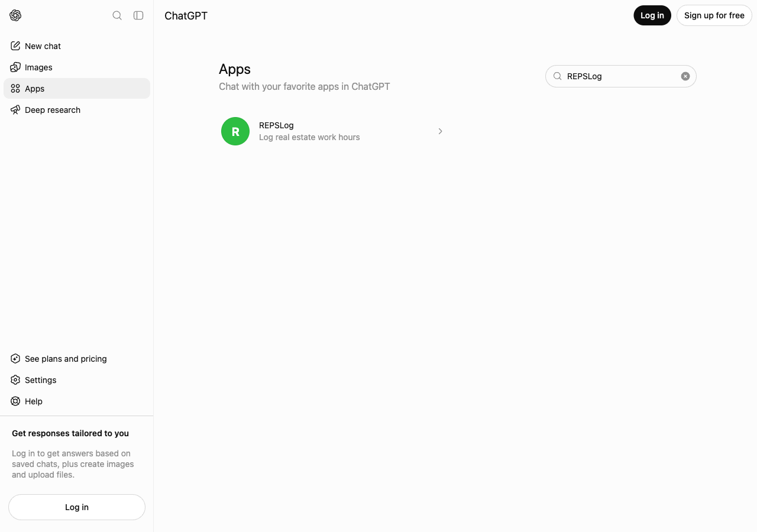Open See plans and pricing
Viewport: 757px width, 532px height.
pyautogui.click(x=77, y=358)
